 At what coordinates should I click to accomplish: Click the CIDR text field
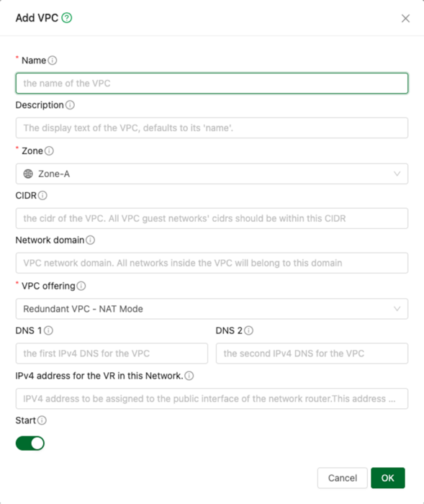212,219
